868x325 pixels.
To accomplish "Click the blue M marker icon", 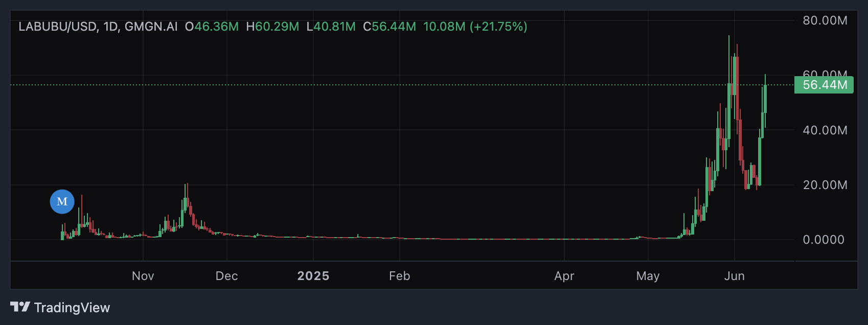I will click(x=62, y=201).
